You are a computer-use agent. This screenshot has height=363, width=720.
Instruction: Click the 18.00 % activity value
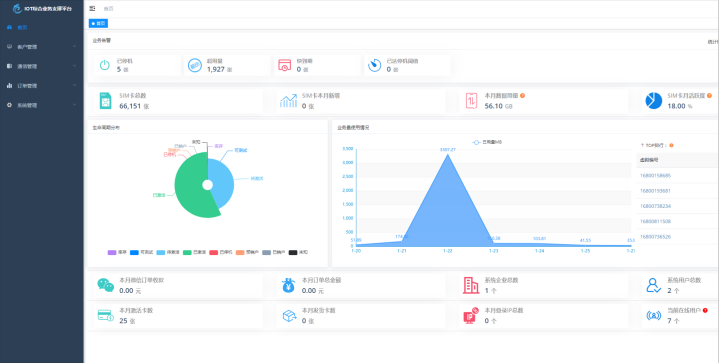point(676,106)
